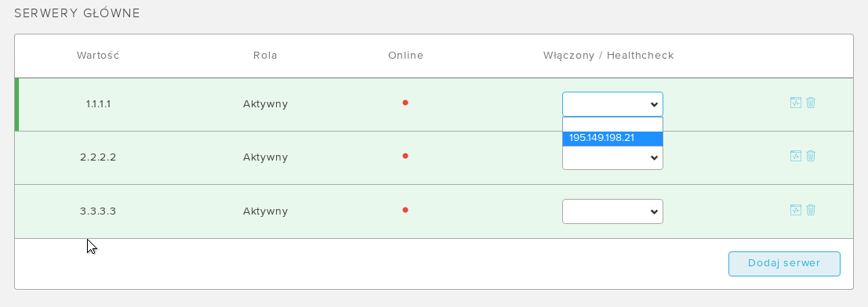The width and height of the screenshot is (868, 307).
Task: Select 195.149.198.21 from the dropdown list
Action: pyautogui.click(x=612, y=139)
